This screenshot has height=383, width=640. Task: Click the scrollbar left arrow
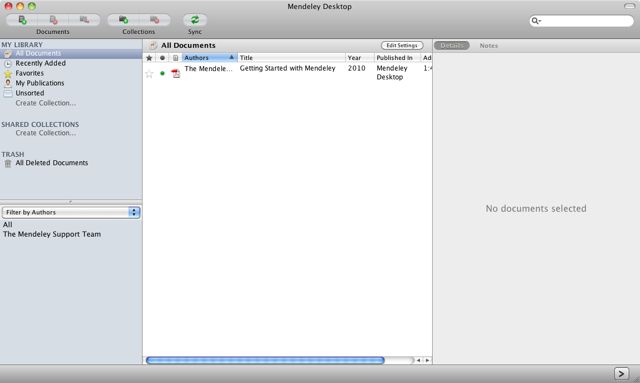click(x=418, y=361)
